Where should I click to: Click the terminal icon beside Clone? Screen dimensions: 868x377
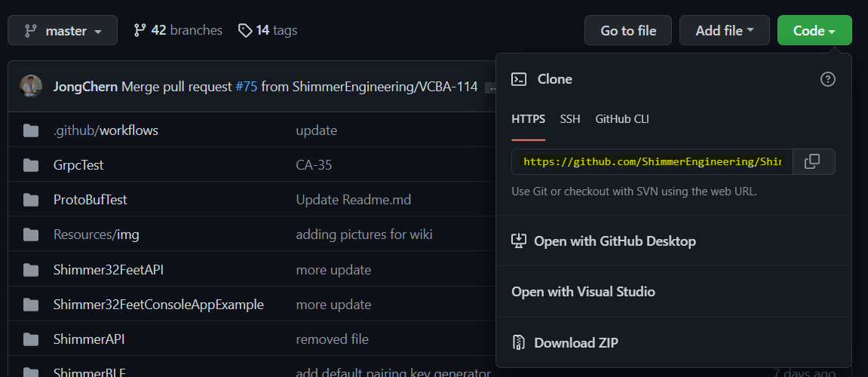click(519, 79)
